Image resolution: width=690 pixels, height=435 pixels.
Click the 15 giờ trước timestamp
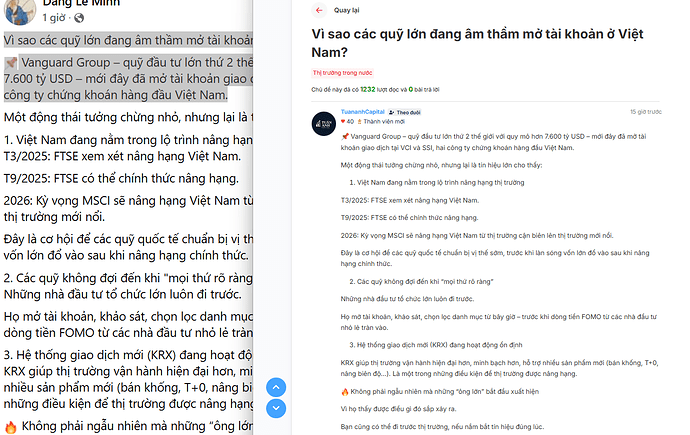tap(646, 112)
